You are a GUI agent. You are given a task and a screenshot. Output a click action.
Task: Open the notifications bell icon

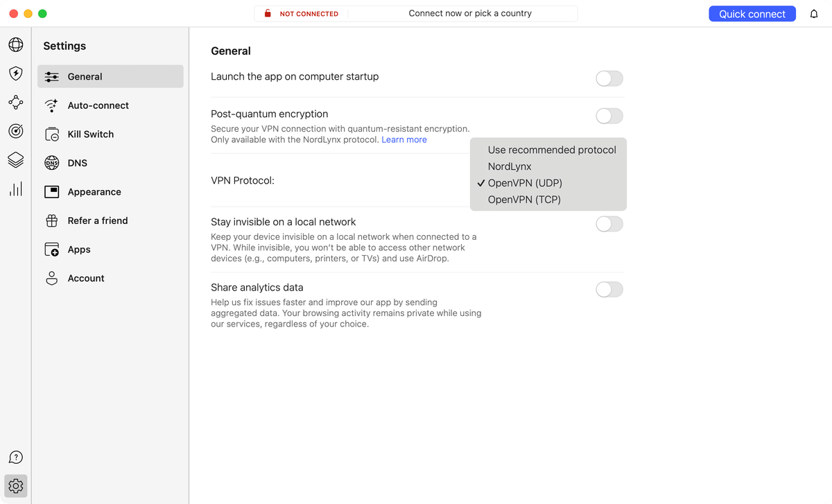click(814, 14)
